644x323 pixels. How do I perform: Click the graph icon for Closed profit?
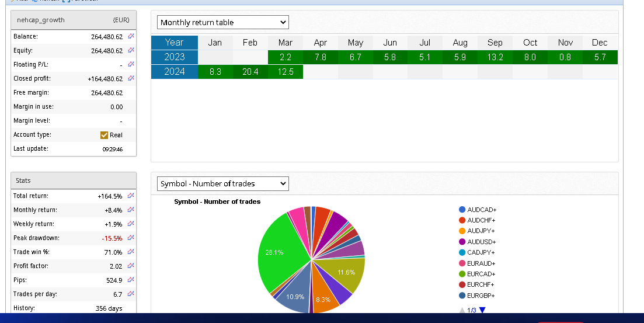(131, 78)
